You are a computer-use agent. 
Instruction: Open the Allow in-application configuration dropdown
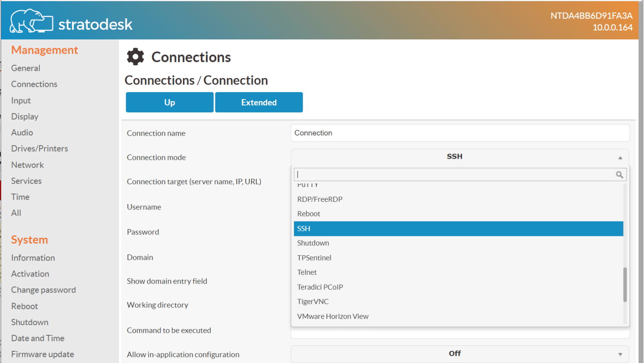tap(460, 354)
